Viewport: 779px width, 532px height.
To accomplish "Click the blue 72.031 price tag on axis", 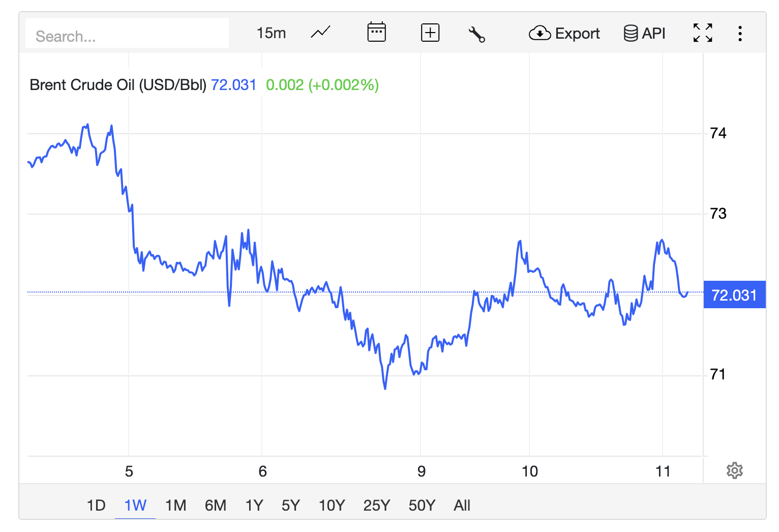I will point(734,295).
